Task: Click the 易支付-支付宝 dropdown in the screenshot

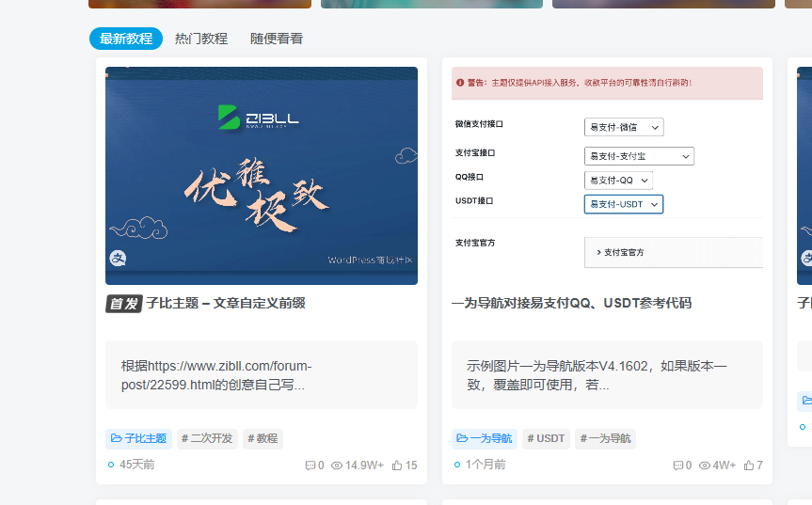Action: (639, 156)
